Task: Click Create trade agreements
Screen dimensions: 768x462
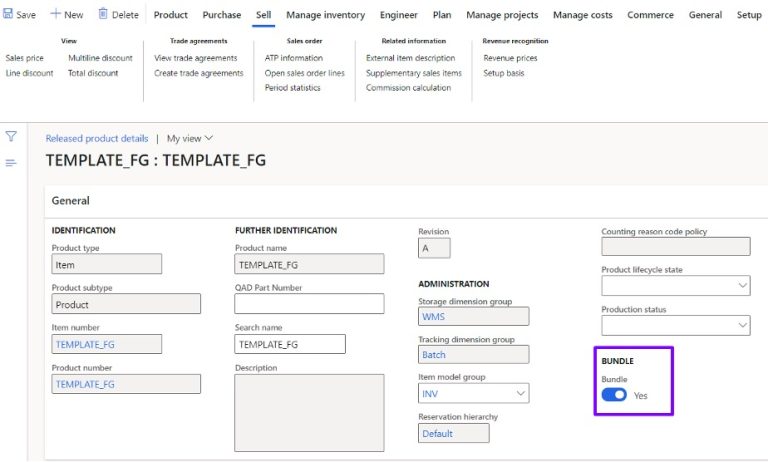Action: coord(198,73)
